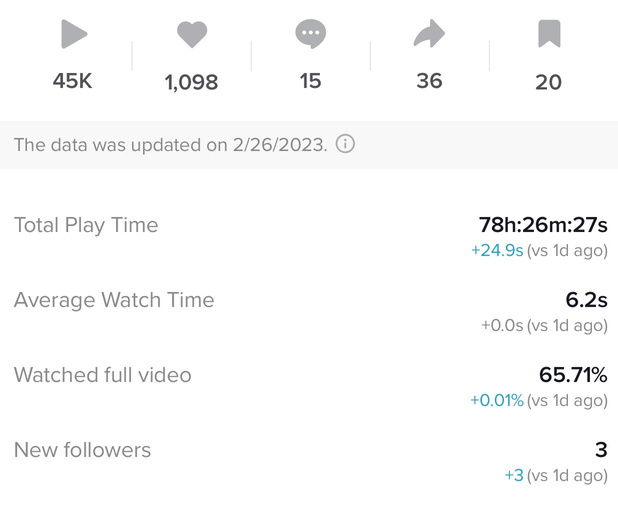Click the +24.9s change indicator
618x508 pixels.
[x=497, y=250]
